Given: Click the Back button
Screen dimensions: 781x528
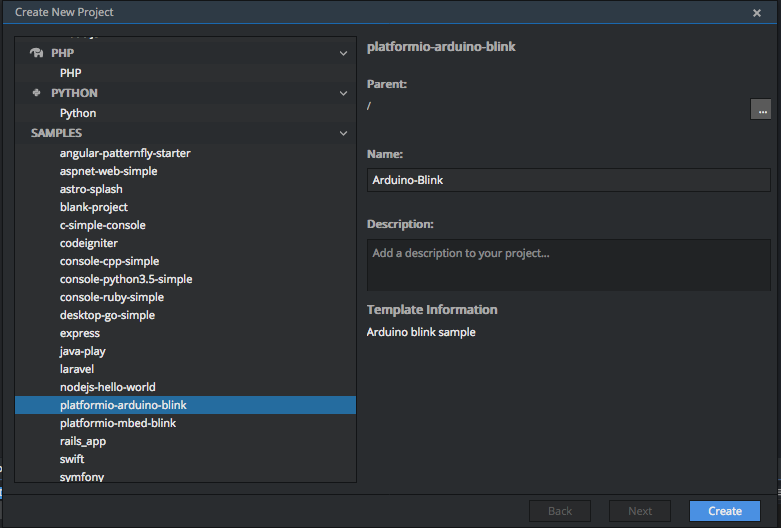Looking at the screenshot, I should tap(560, 511).
